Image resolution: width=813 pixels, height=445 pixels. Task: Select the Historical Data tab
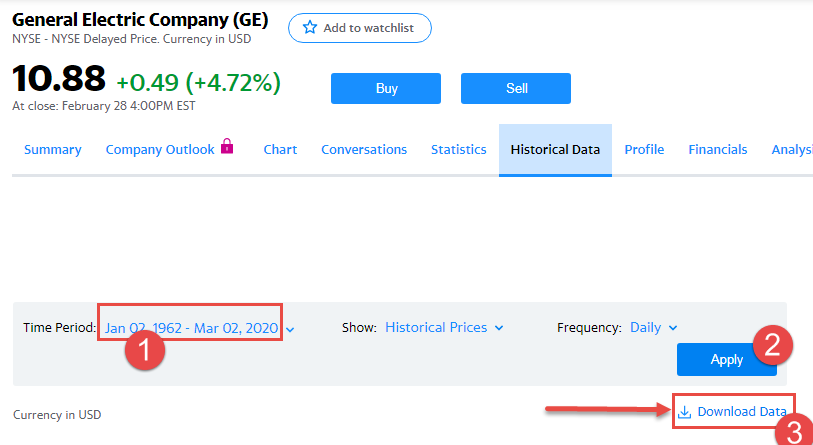click(555, 150)
